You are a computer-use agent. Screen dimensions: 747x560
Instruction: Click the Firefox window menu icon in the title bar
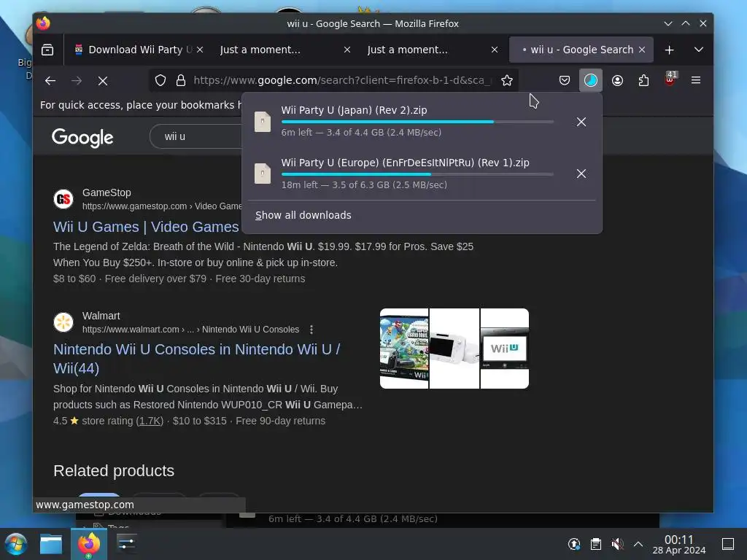(x=43, y=23)
